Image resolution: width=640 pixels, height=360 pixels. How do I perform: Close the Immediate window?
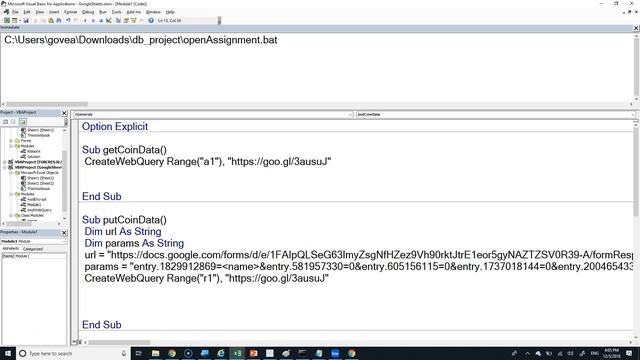636,28
